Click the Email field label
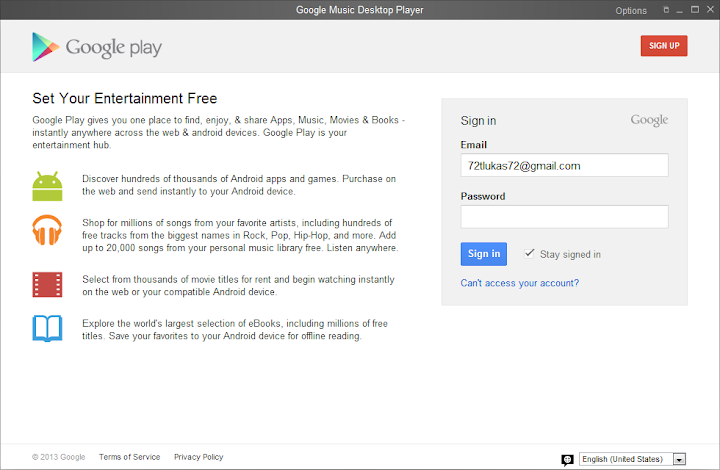 pyautogui.click(x=473, y=145)
